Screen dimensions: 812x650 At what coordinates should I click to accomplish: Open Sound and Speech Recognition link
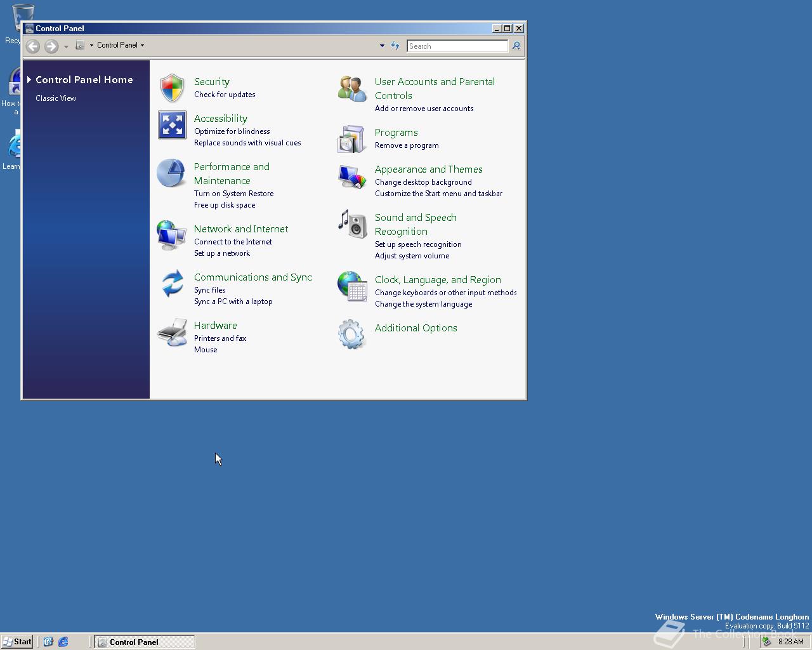pos(416,225)
